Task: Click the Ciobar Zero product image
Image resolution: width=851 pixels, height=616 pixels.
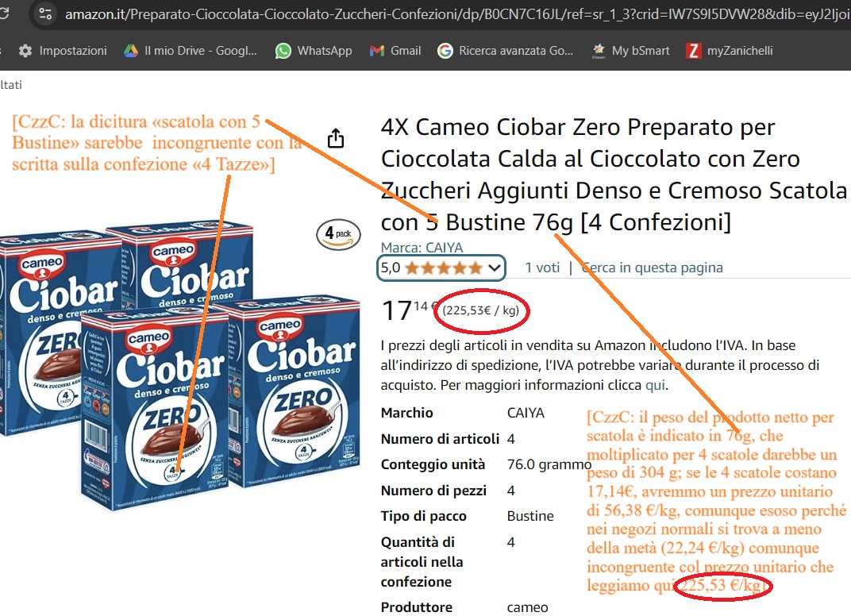Action: (179, 364)
